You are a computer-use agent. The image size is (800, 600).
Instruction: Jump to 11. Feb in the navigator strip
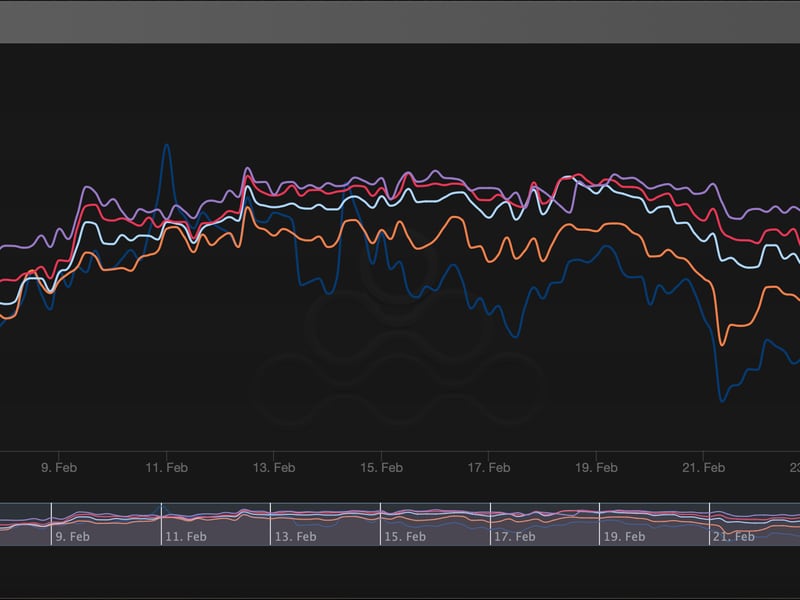[185, 536]
